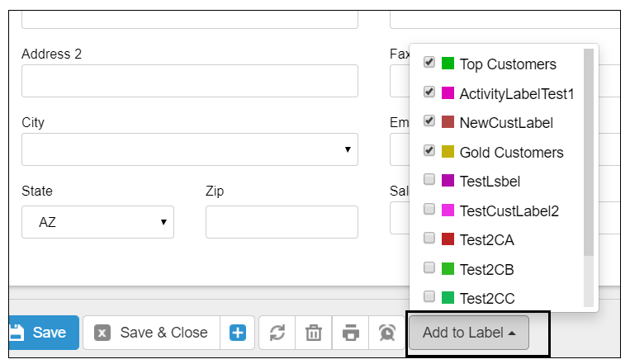Open the State dropdown showing AZ
Screen dimensions: 630x364
point(97,222)
